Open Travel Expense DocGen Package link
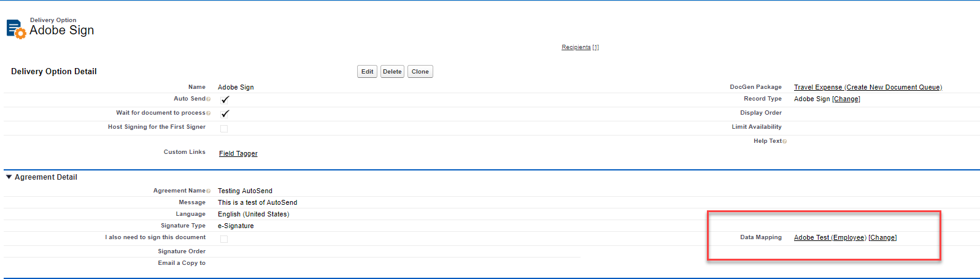This screenshot has width=980, height=279. pyautogui.click(x=868, y=87)
